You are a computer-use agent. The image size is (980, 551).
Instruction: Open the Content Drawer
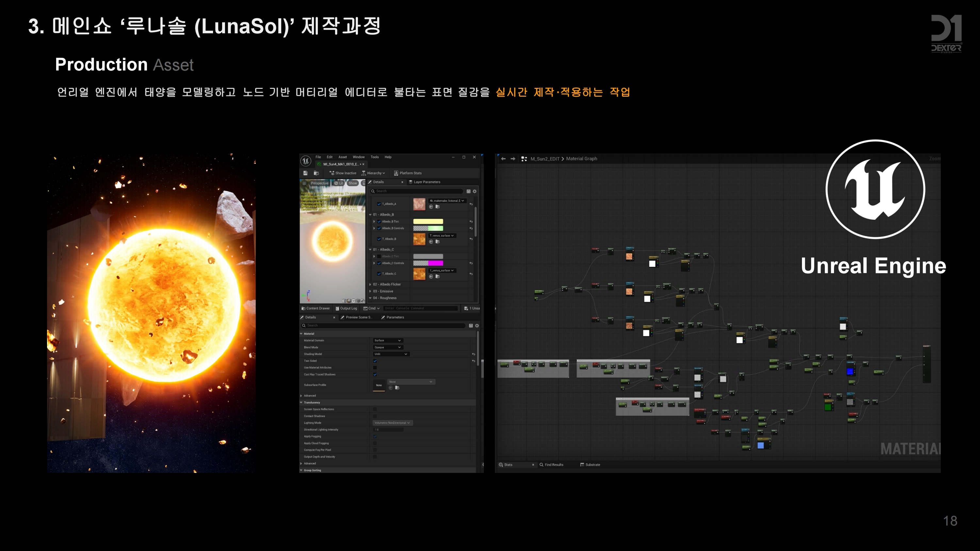tap(315, 308)
